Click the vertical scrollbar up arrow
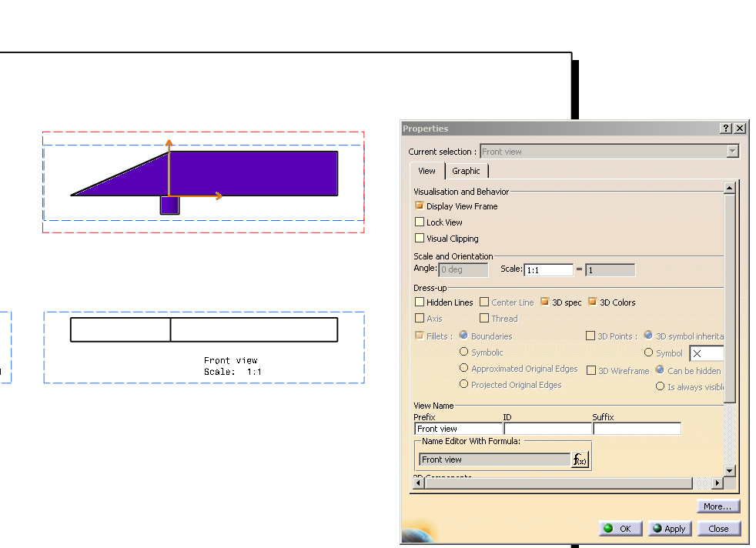 coord(730,188)
